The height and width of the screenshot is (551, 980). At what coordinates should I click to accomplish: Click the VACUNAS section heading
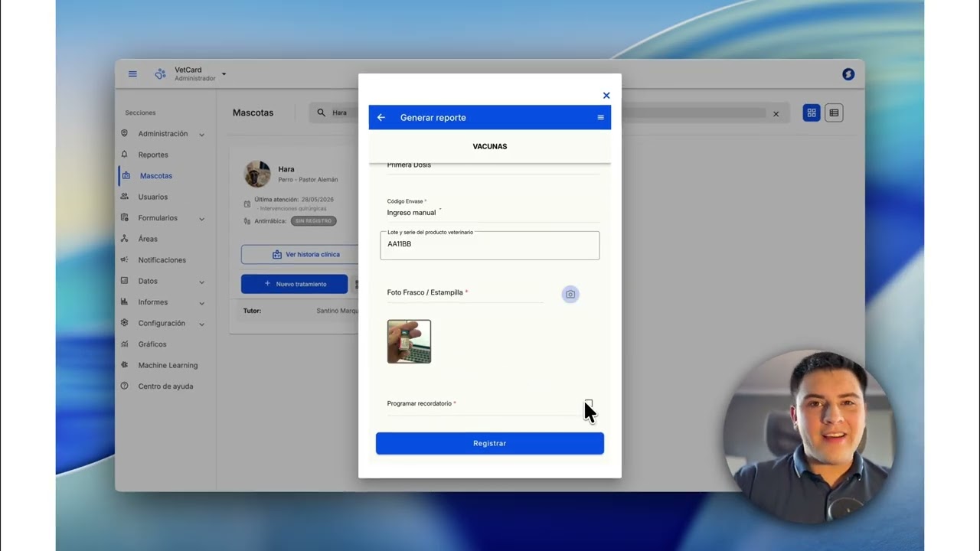490,146
